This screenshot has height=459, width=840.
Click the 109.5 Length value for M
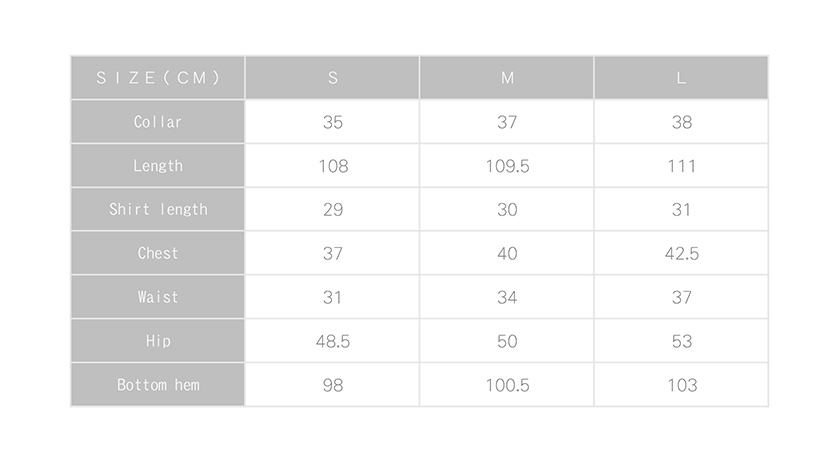[x=507, y=166]
